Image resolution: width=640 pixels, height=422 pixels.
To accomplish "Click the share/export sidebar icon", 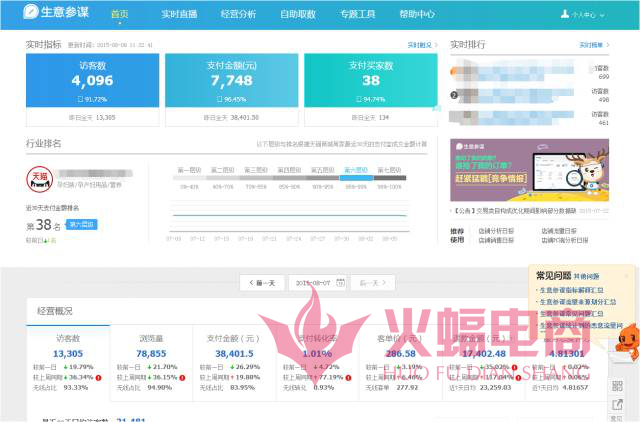I will tap(617, 405).
